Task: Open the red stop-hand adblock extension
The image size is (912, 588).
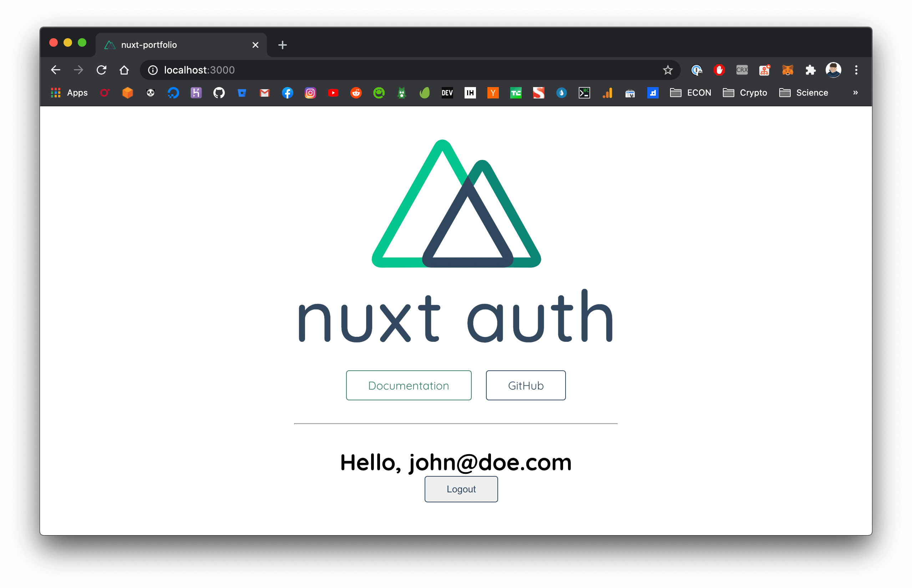Action: [x=719, y=70]
